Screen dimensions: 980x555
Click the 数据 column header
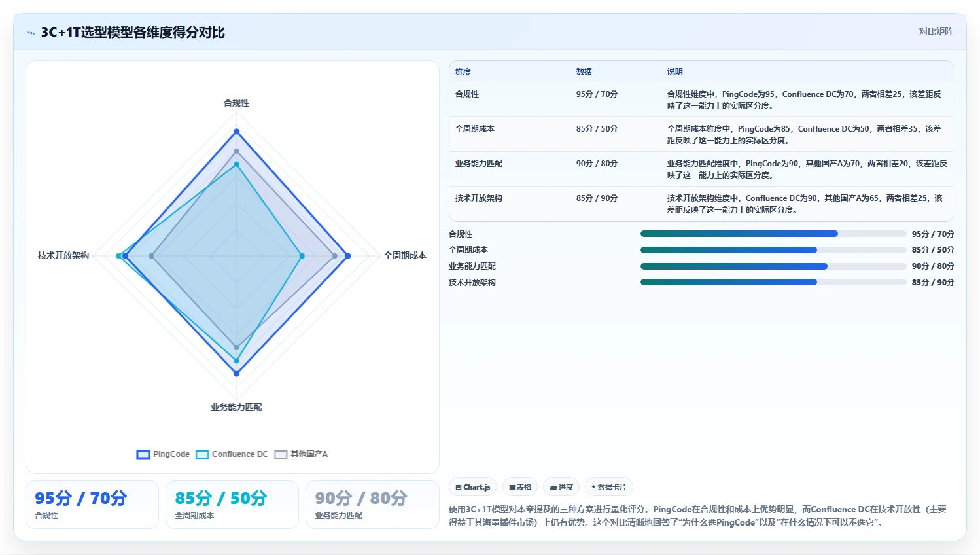point(584,72)
